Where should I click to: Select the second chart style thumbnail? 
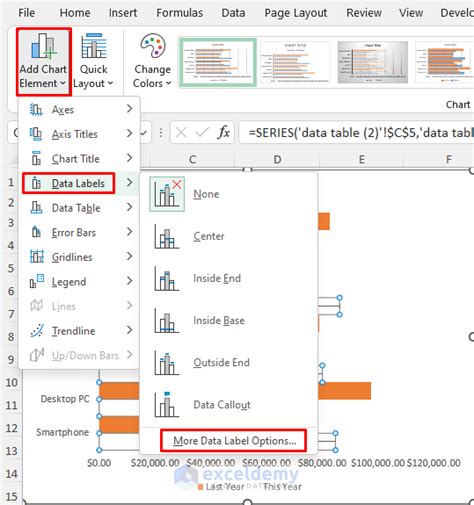coord(296,62)
